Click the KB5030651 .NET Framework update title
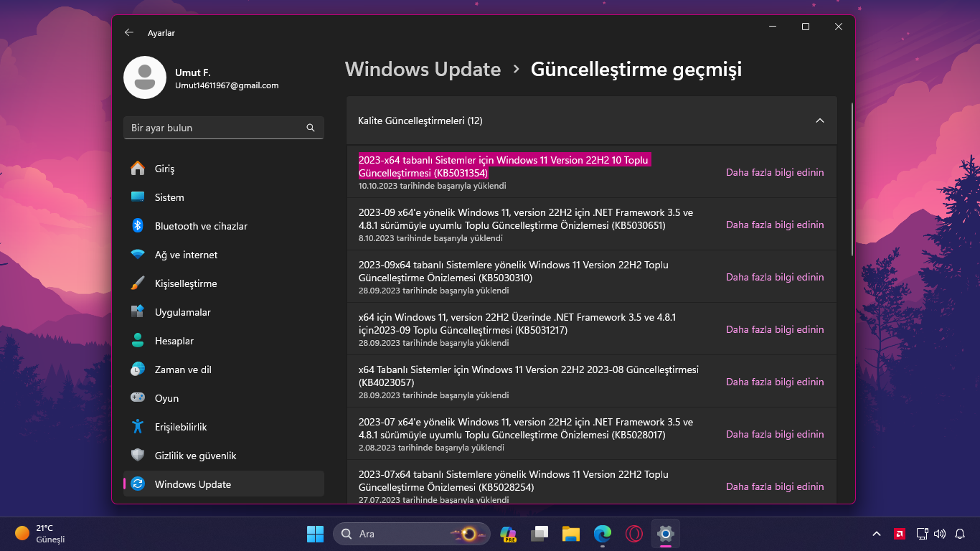 click(526, 219)
